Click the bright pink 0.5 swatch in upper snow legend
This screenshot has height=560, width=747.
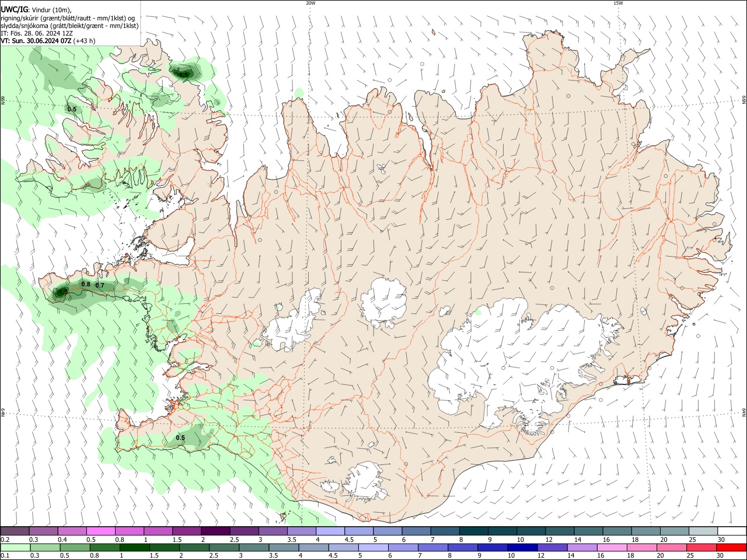point(100,531)
